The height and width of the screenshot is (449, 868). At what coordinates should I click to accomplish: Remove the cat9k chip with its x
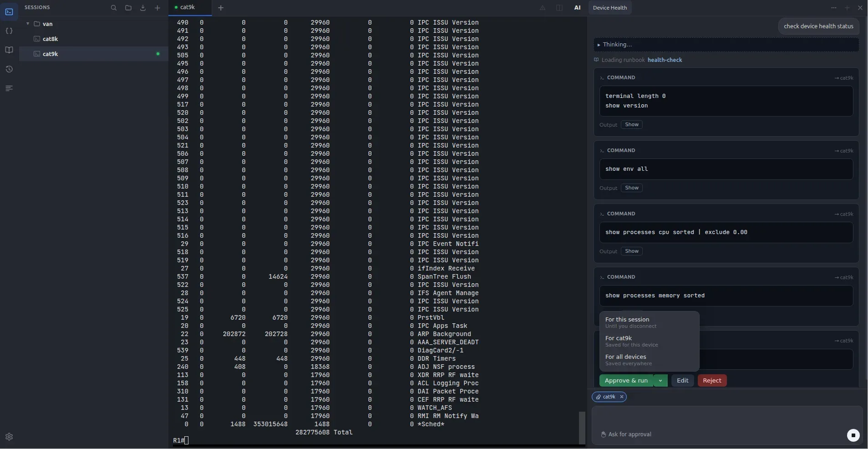(622, 397)
